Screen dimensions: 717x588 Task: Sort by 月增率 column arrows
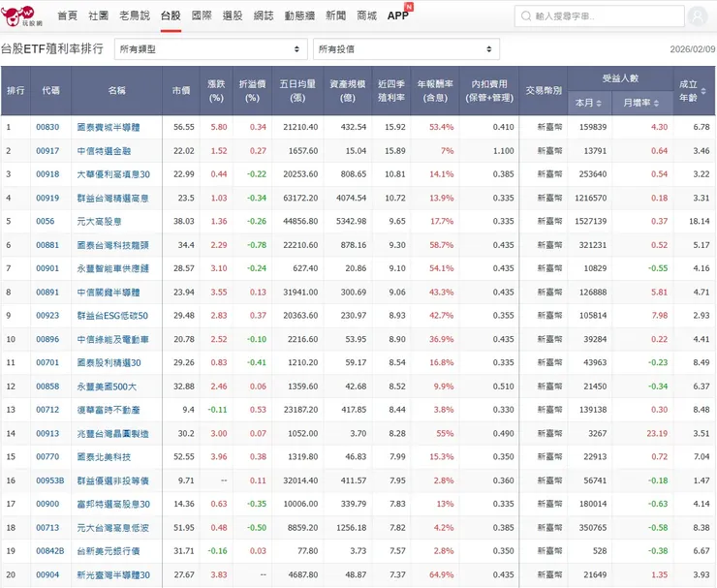[656, 104]
